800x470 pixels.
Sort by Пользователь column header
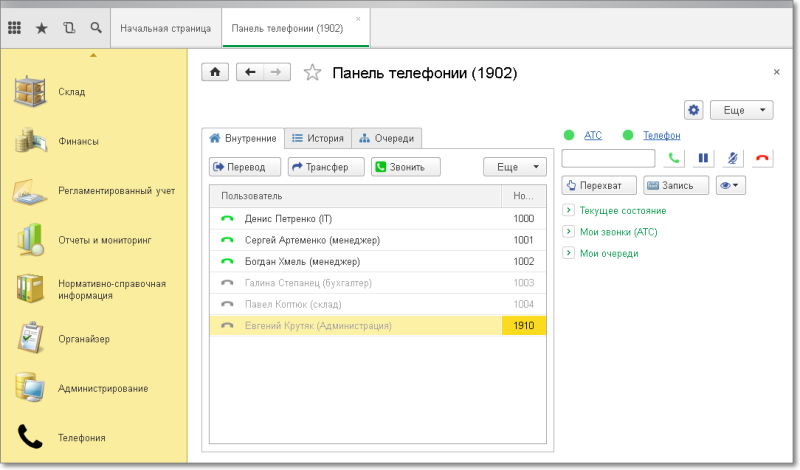pyautogui.click(x=356, y=196)
